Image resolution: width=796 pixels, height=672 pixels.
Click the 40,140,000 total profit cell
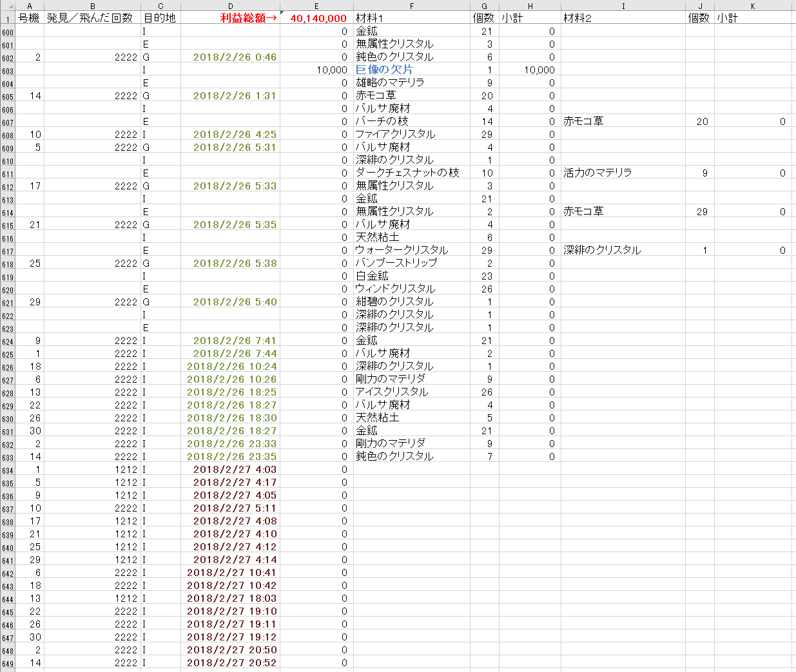tap(318, 18)
